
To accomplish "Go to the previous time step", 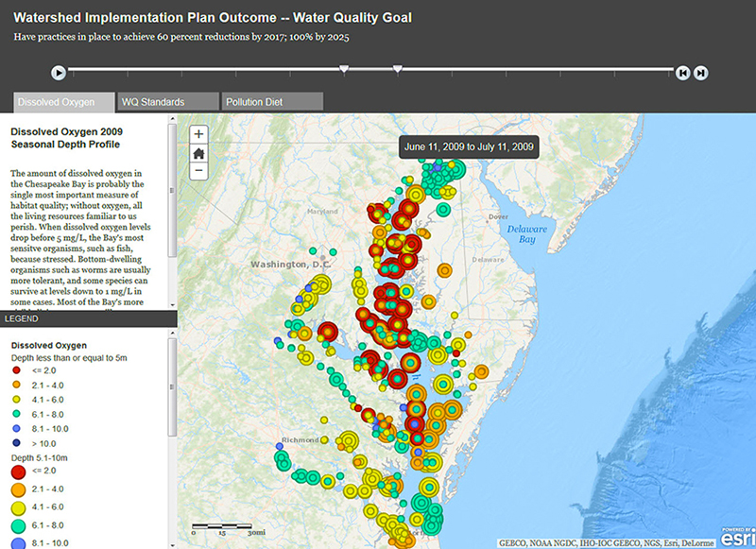I will (x=682, y=73).
